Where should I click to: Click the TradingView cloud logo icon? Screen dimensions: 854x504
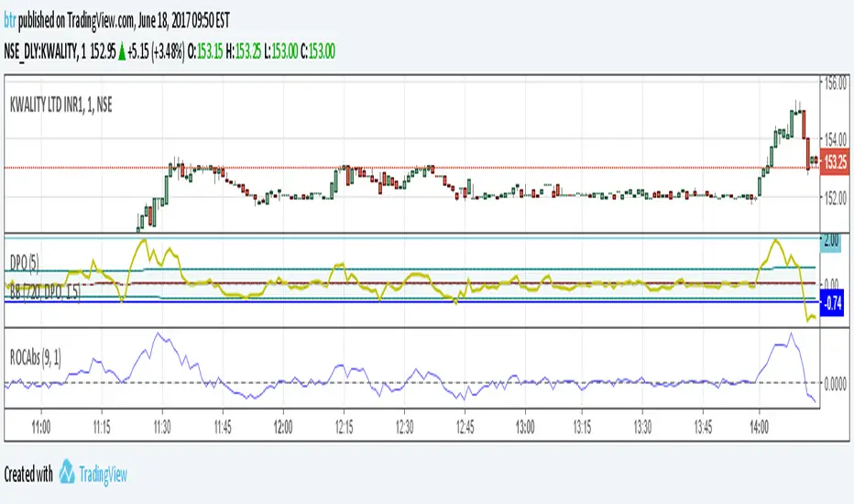(x=68, y=473)
